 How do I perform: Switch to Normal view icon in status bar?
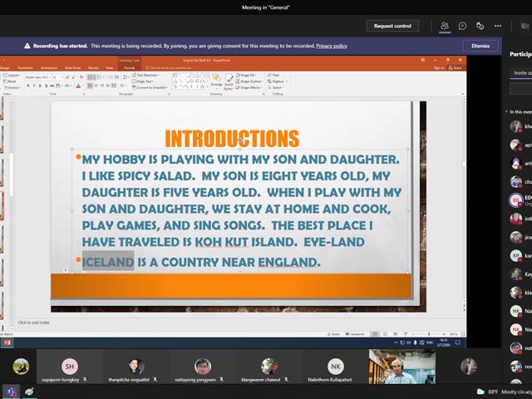375,334
